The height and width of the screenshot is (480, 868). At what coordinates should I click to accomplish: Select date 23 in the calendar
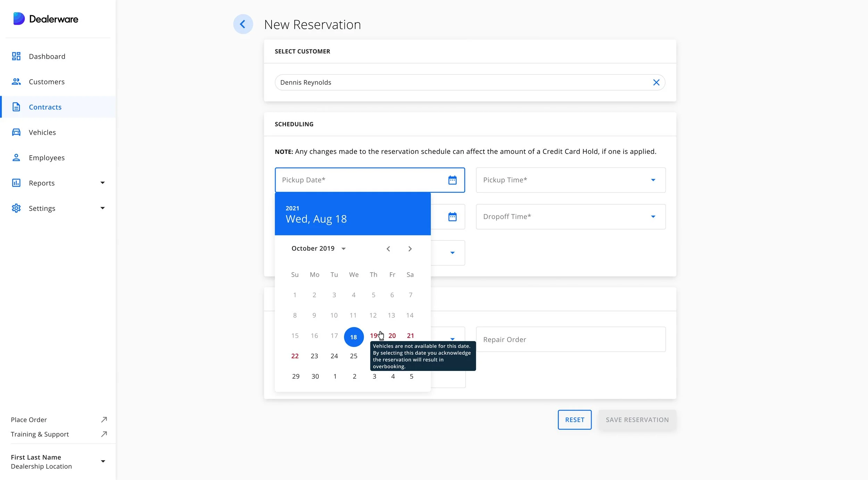[x=314, y=356]
